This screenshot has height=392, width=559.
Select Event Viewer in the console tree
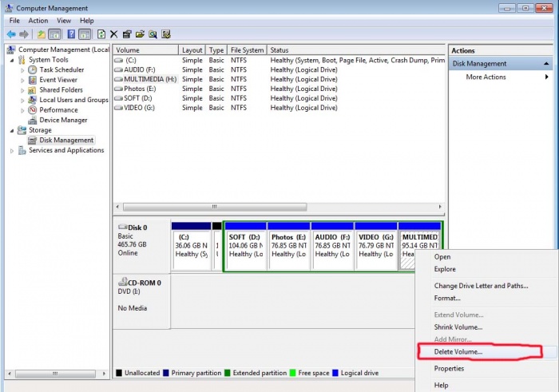coord(58,80)
